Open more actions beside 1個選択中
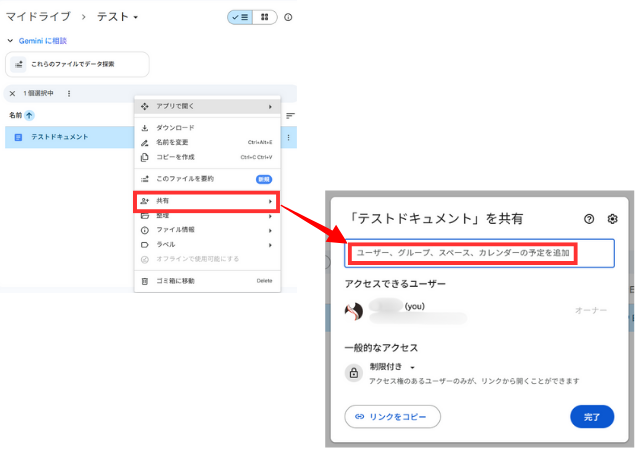Image resolution: width=640 pixels, height=450 pixels. click(x=69, y=93)
